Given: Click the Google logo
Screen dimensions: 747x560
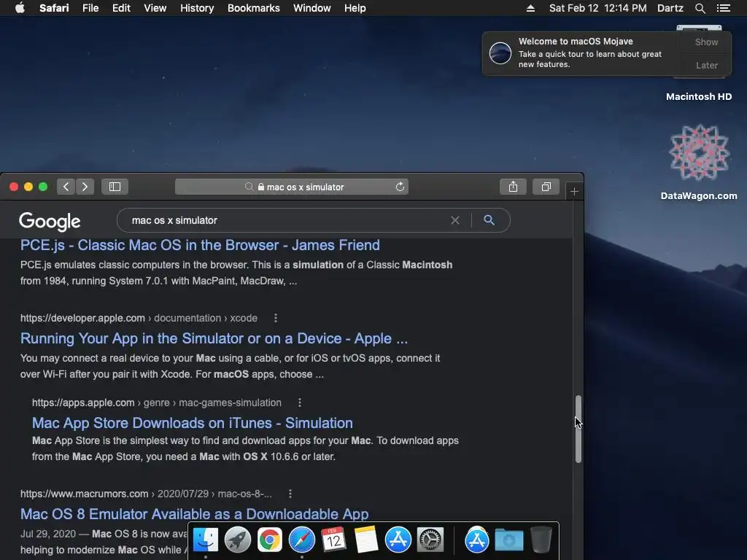Looking at the screenshot, I should [x=50, y=221].
